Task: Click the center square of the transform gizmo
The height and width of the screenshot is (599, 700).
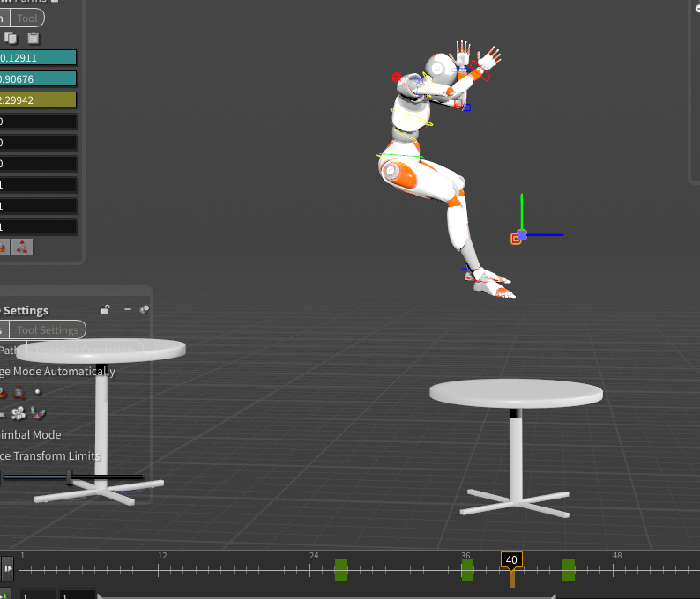Action: point(522,234)
